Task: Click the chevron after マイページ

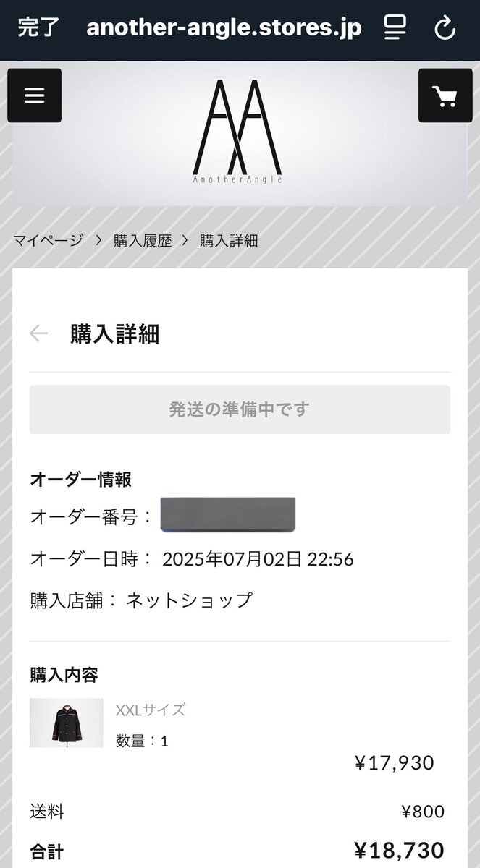Action: click(98, 241)
